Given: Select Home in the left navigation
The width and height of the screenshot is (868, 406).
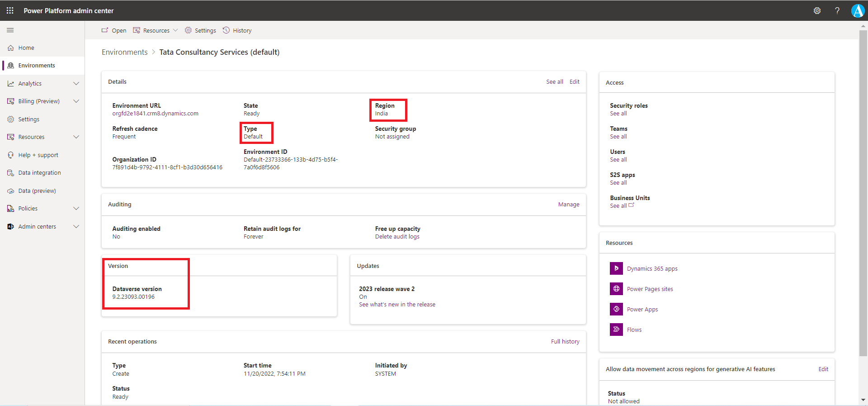Looking at the screenshot, I should [x=26, y=48].
